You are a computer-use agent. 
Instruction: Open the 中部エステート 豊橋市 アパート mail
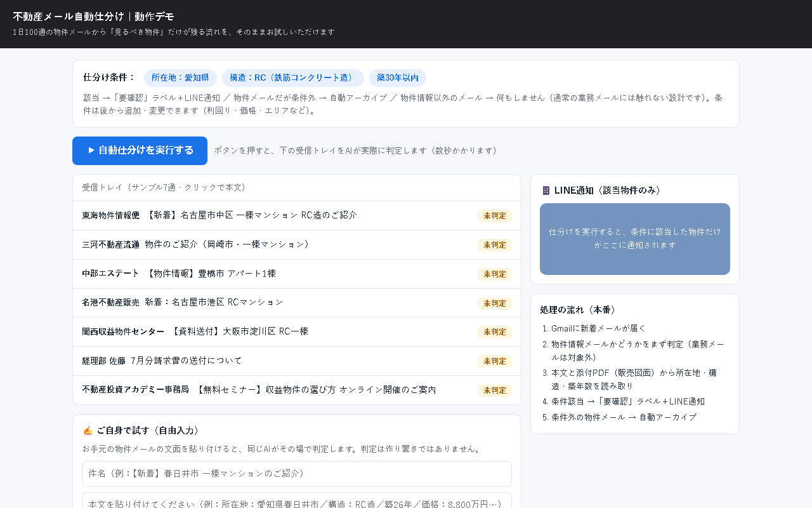coord(297,274)
